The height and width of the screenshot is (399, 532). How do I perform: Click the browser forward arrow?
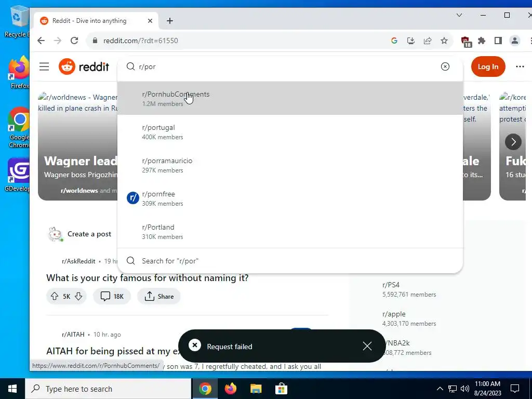pos(58,41)
